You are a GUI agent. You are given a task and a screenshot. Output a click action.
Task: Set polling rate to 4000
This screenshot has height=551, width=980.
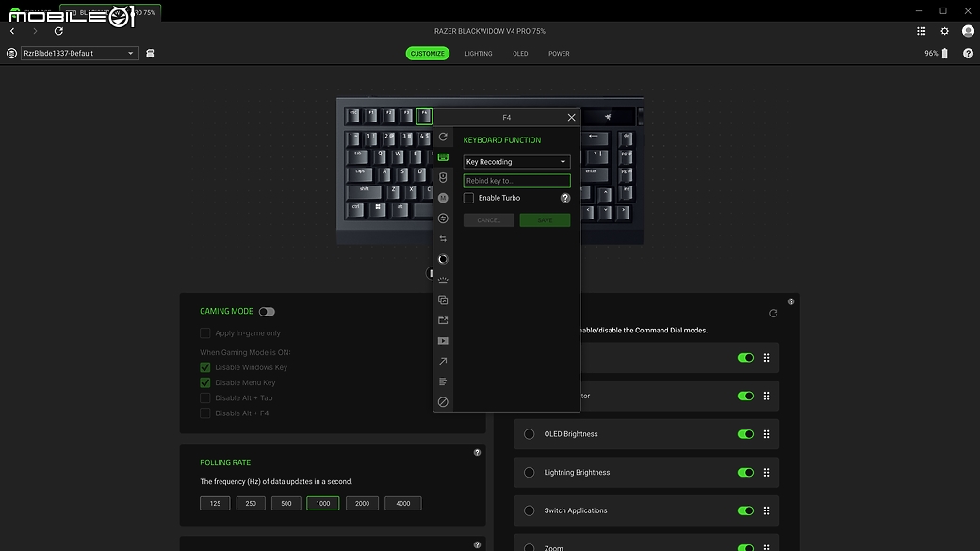(x=403, y=504)
